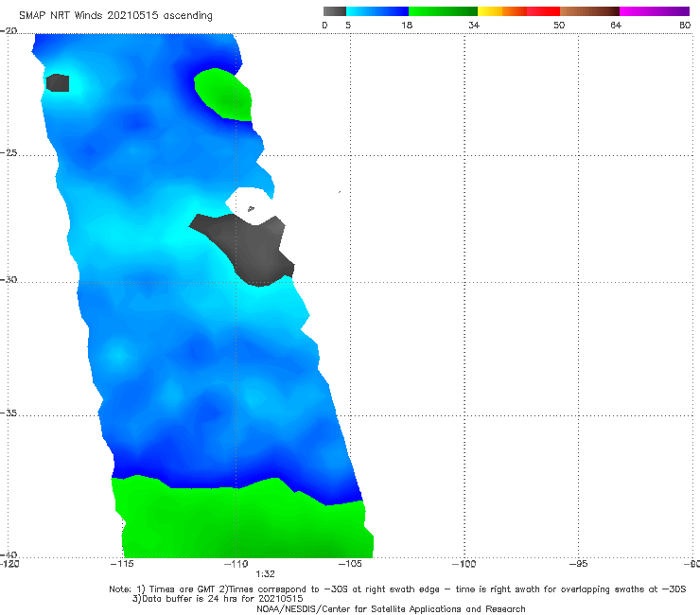Click the green 18-34 colorbar segment

pos(443,11)
